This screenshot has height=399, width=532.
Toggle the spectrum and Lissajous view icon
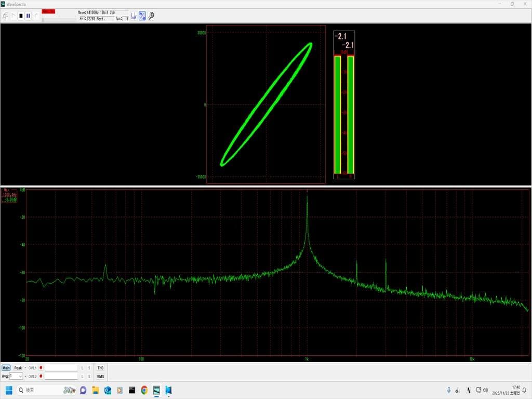(142, 16)
